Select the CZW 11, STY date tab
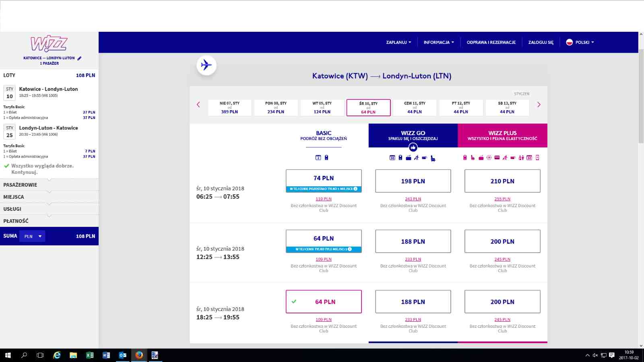 tap(415, 107)
